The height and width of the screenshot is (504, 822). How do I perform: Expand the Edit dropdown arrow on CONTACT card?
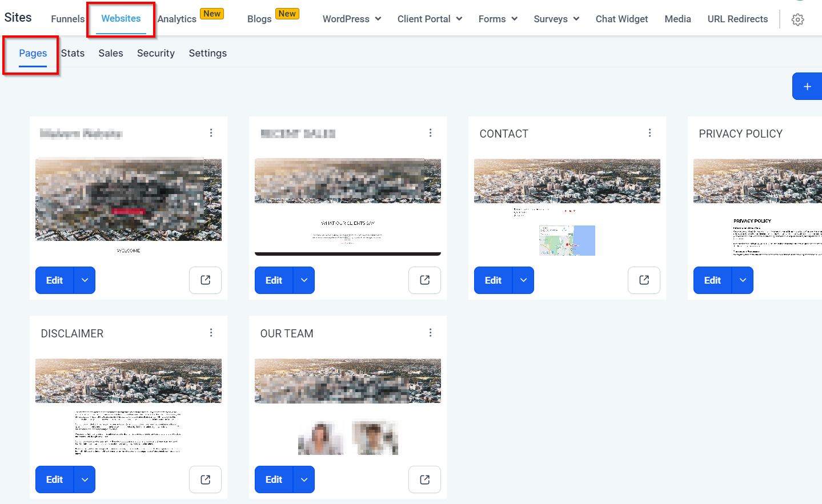[x=523, y=280]
